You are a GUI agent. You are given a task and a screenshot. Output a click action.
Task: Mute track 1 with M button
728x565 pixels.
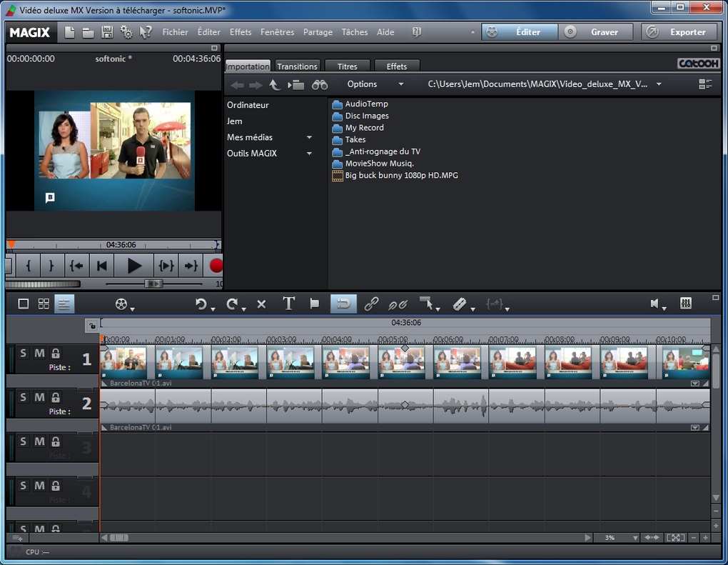(x=39, y=353)
